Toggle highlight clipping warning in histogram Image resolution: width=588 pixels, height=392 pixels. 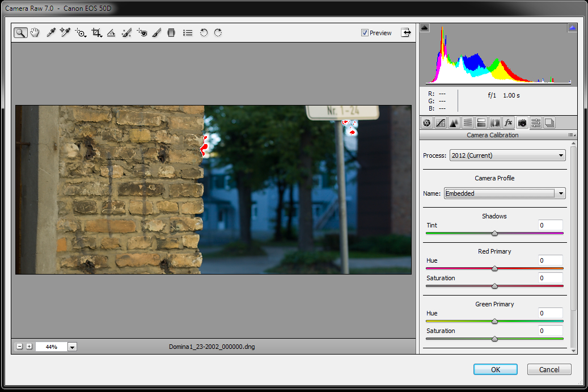tap(572, 27)
